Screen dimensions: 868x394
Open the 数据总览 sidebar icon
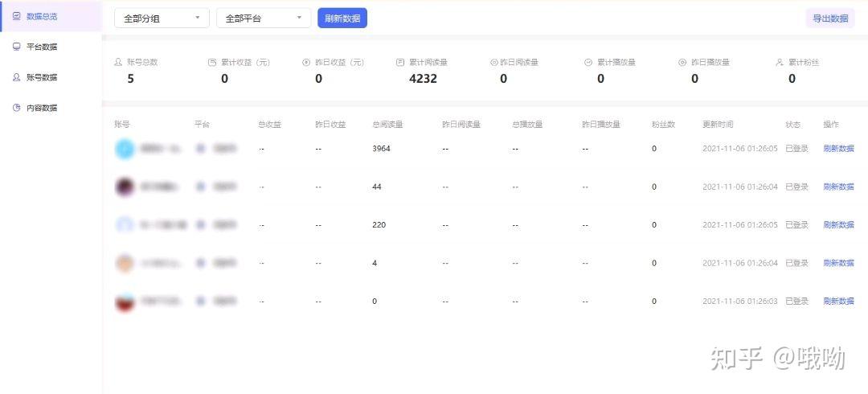coord(17,17)
